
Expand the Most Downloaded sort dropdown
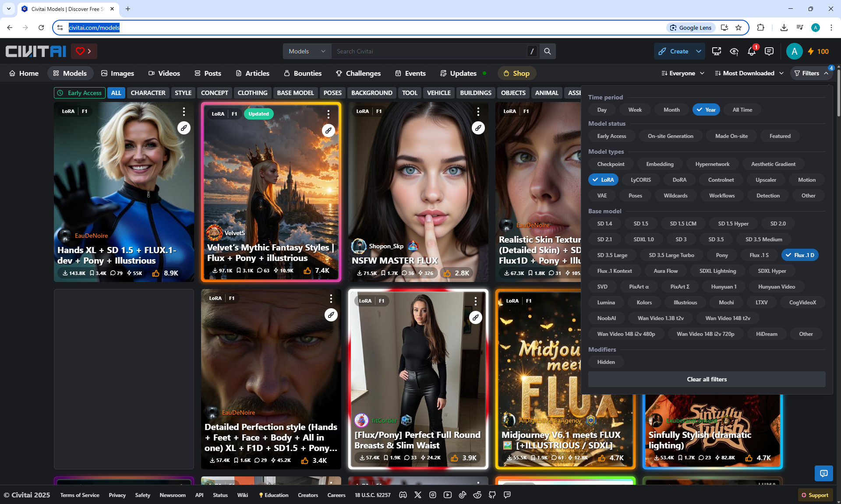[x=749, y=74]
